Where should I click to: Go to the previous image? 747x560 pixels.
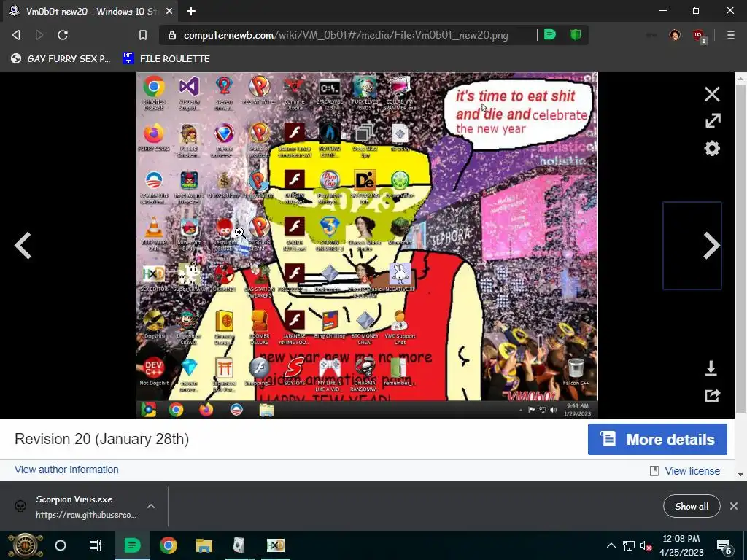(23, 245)
